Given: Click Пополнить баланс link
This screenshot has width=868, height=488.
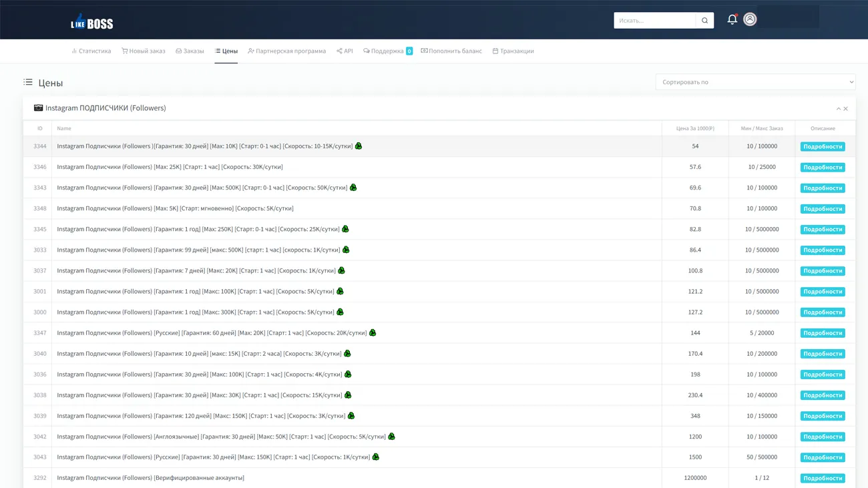Looking at the screenshot, I should [x=451, y=51].
